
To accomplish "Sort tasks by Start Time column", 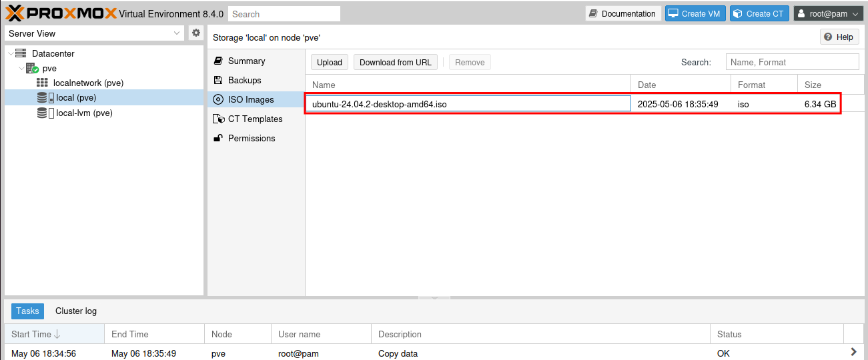I will [x=55, y=334].
